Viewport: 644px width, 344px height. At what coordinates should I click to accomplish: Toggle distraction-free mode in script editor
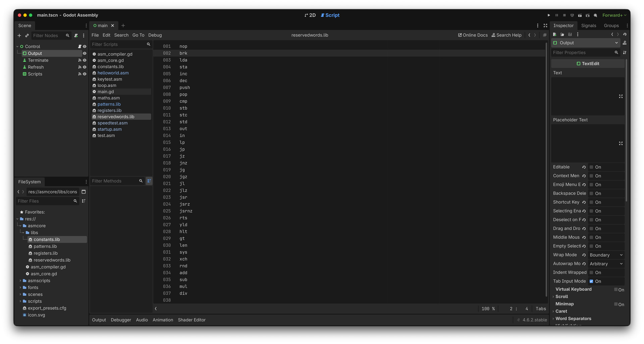(x=545, y=26)
